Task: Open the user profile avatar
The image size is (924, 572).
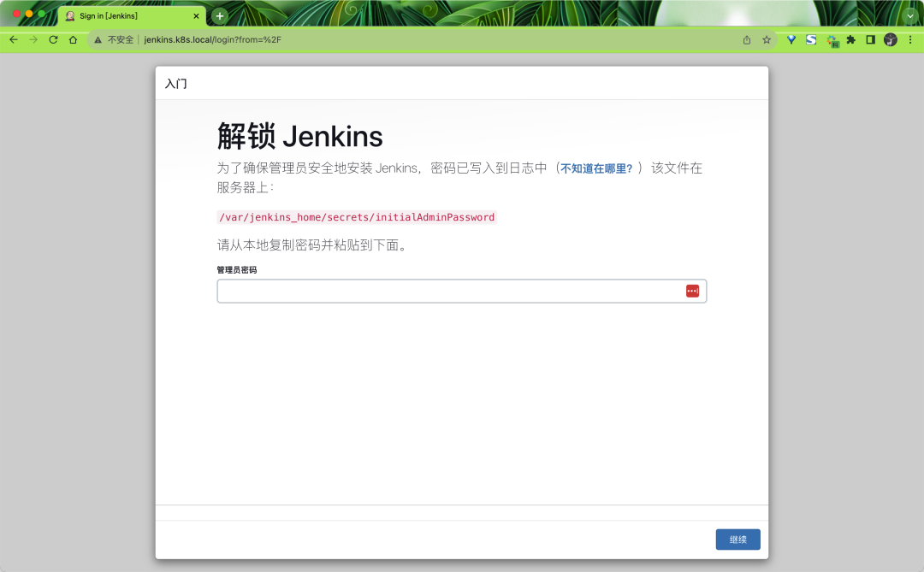Action: 891,39
